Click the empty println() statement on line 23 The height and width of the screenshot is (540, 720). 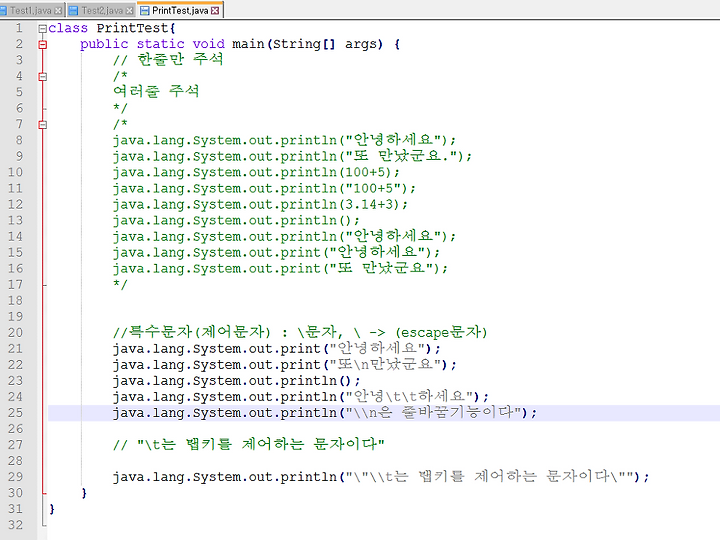(236, 381)
